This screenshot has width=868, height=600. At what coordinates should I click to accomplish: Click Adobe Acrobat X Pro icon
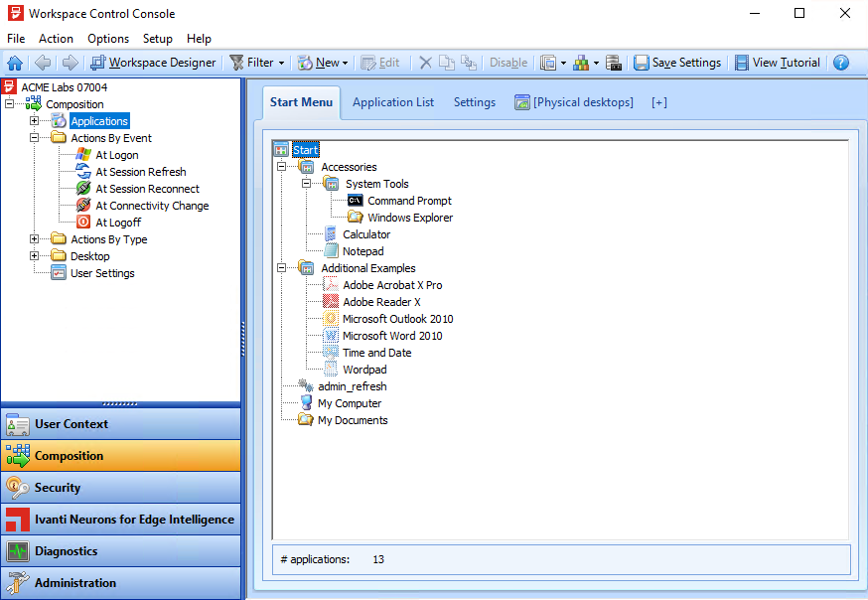click(331, 285)
